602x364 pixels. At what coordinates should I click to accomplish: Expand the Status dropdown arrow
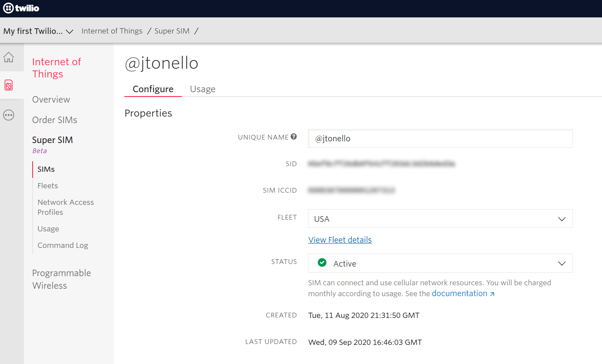tap(562, 264)
